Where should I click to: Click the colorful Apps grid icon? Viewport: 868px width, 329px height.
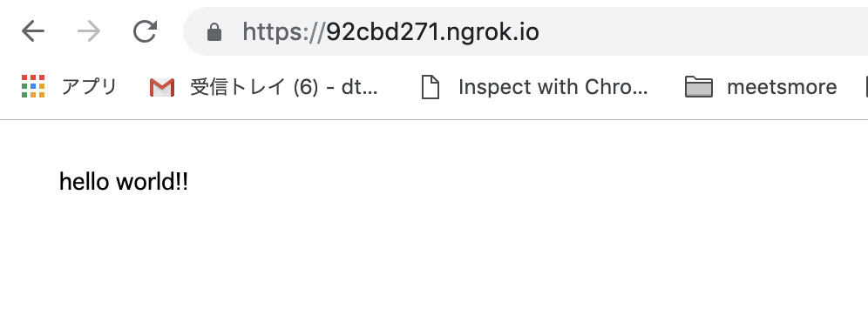point(33,86)
